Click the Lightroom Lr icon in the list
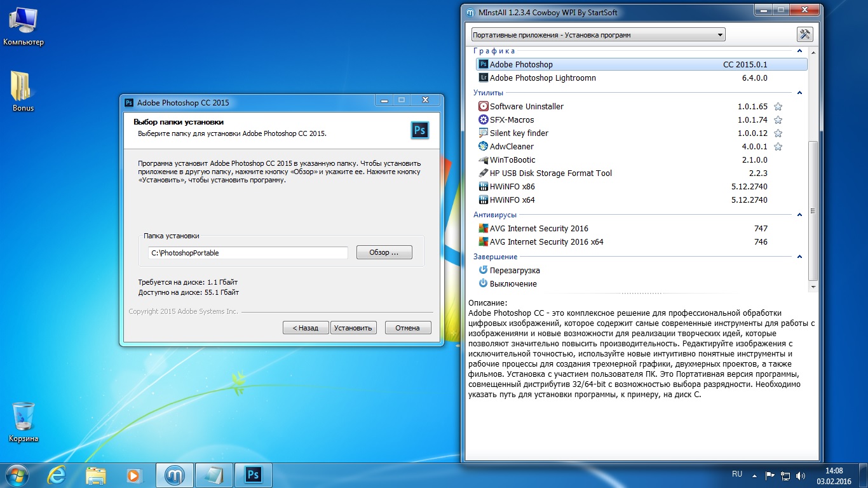 tap(484, 78)
